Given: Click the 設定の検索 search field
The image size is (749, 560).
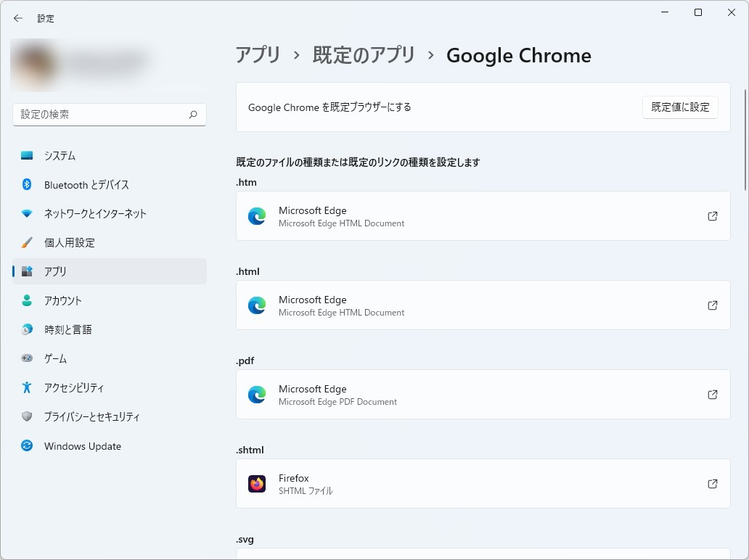Looking at the screenshot, I should pos(109,114).
